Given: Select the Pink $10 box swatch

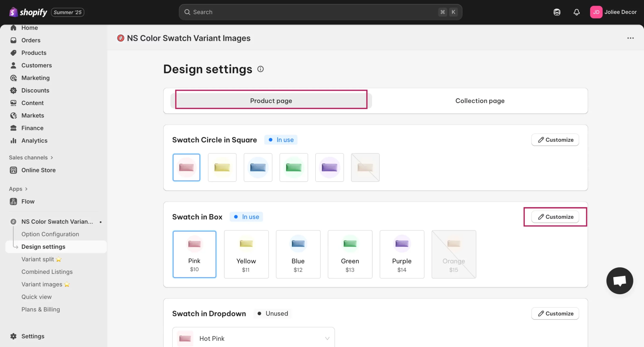Looking at the screenshot, I should [194, 254].
